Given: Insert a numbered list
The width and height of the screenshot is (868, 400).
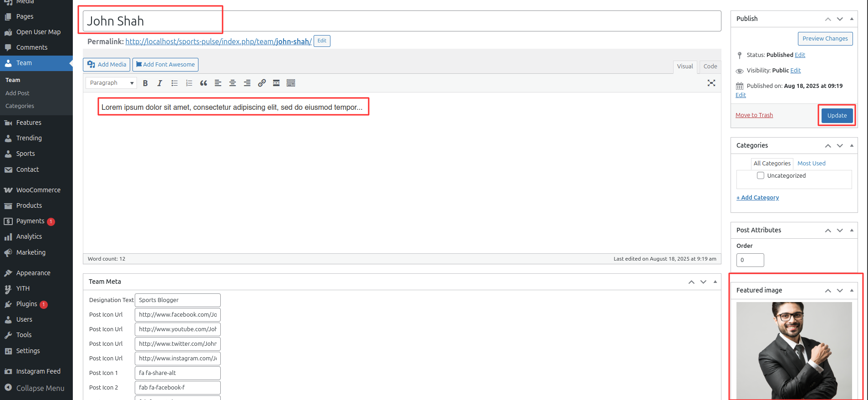Looking at the screenshot, I should coord(189,83).
